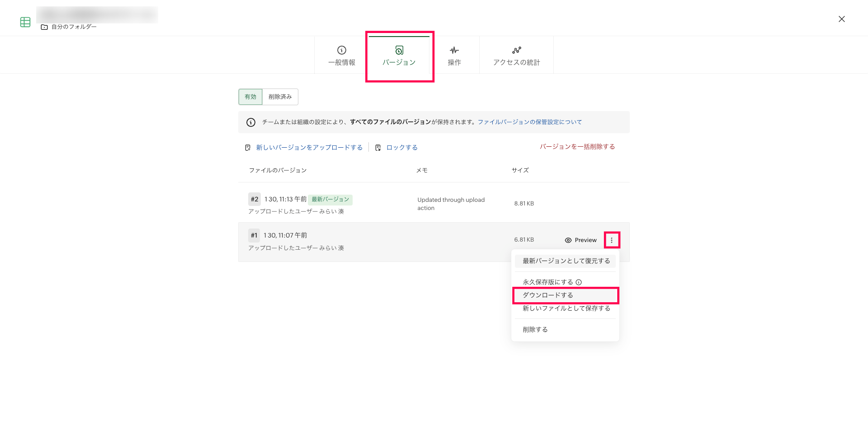Click 新しいバージョンをアップロードする

click(309, 148)
